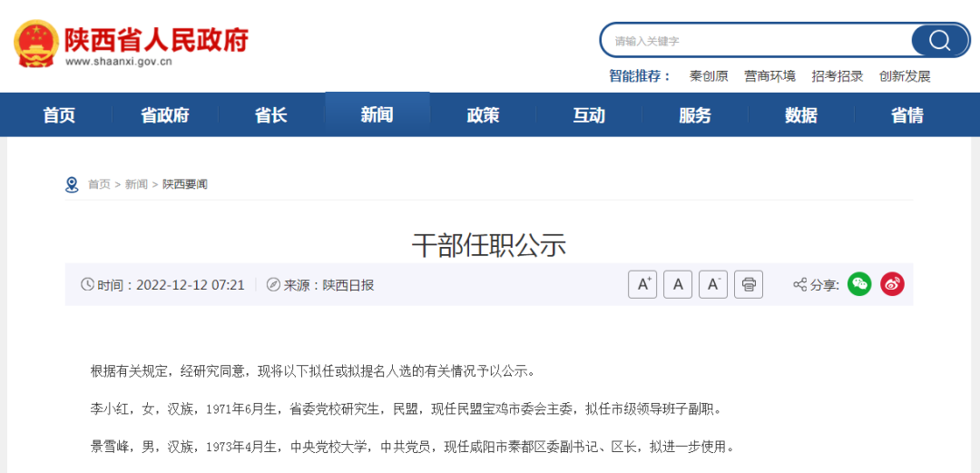
Task: Click the magnifier search button
Action: (939, 41)
